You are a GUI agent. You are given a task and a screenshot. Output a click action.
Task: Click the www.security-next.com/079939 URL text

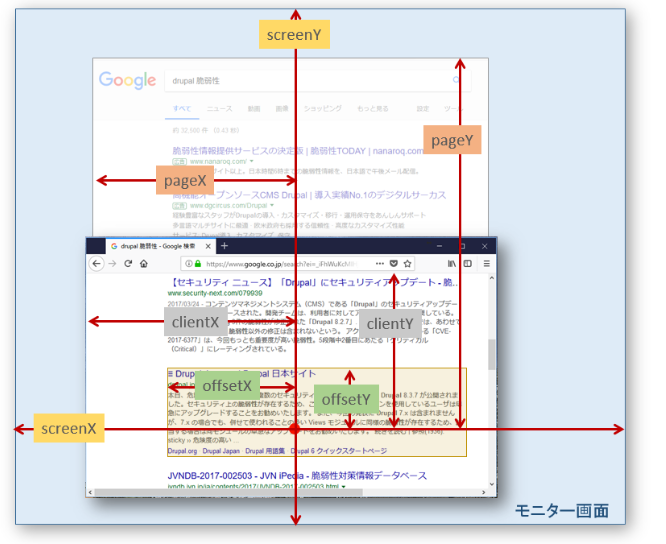click(x=215, y=293)
